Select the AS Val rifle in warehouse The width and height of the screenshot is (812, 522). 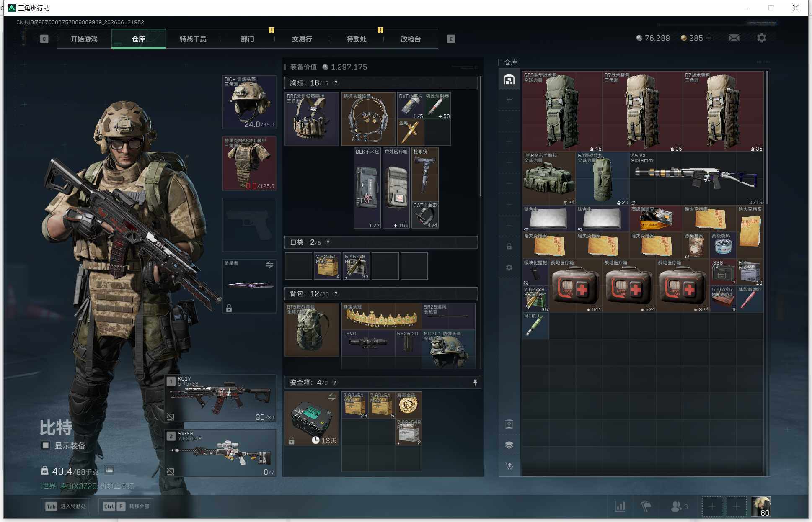tap(696, 179)
